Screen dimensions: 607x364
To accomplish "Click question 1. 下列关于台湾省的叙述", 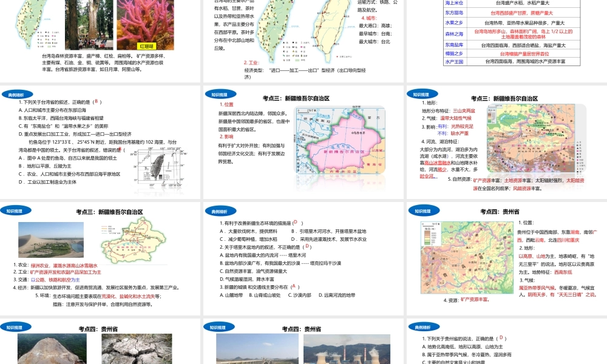I will (x=60, y=102).
